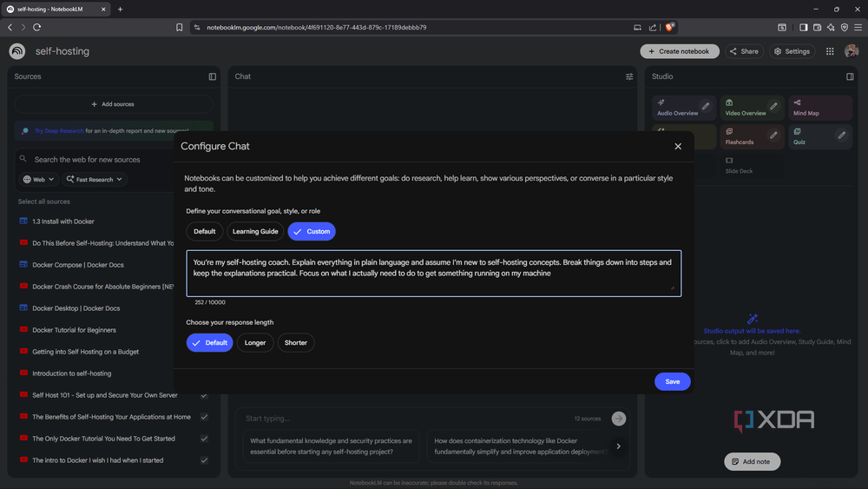Open notebook Settings
The height and width of the screenshot is (489, 868).
coord(792,51)
